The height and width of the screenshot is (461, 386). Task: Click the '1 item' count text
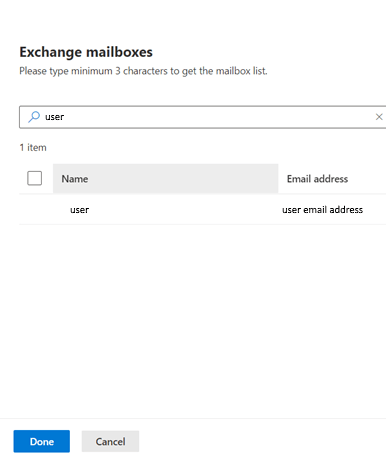(x=33, y=147)
